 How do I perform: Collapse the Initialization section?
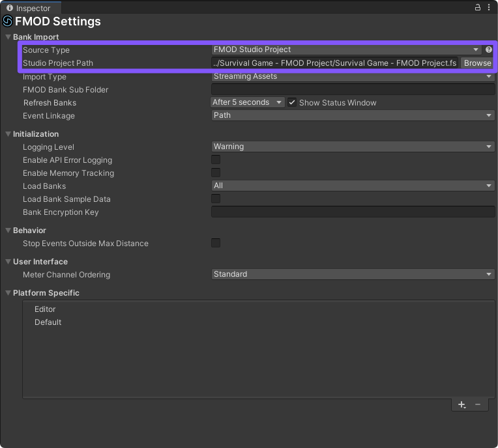tap(8, 134)
